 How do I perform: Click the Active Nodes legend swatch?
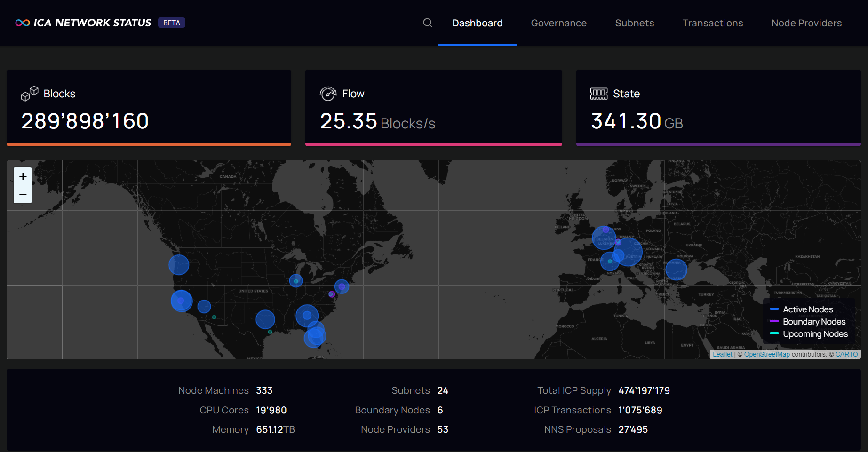pyautogui.click(x=774, y=309)
